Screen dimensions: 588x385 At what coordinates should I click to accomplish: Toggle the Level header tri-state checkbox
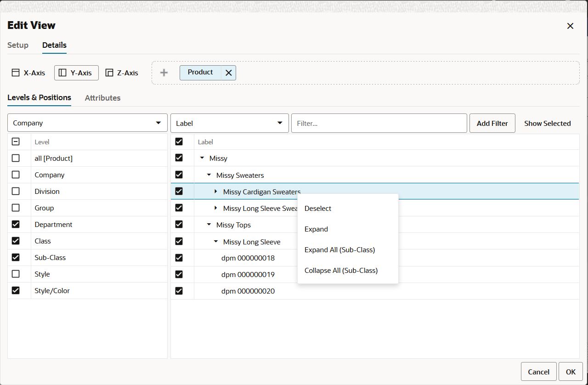[16, 142]
